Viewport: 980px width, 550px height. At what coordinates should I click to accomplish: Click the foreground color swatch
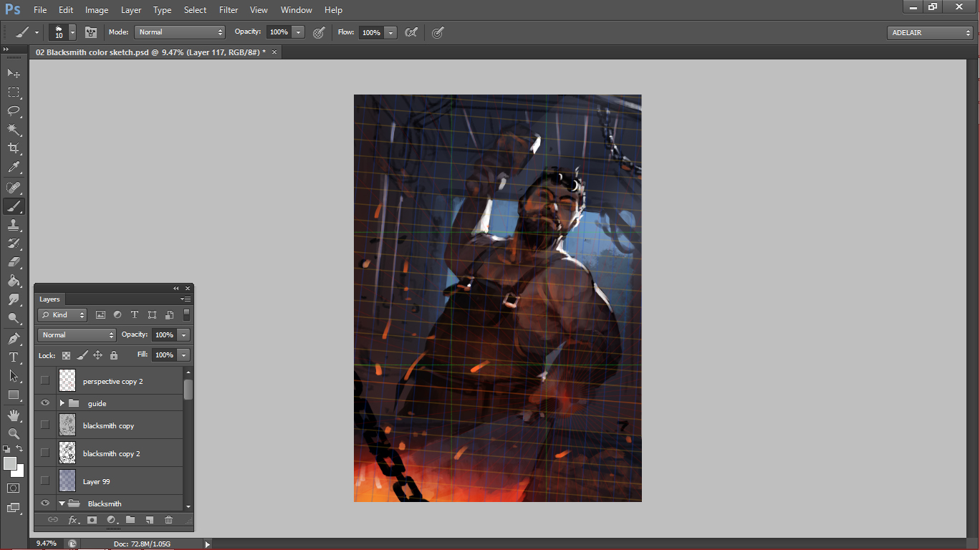pyautogui.click(x=9, y=463)
